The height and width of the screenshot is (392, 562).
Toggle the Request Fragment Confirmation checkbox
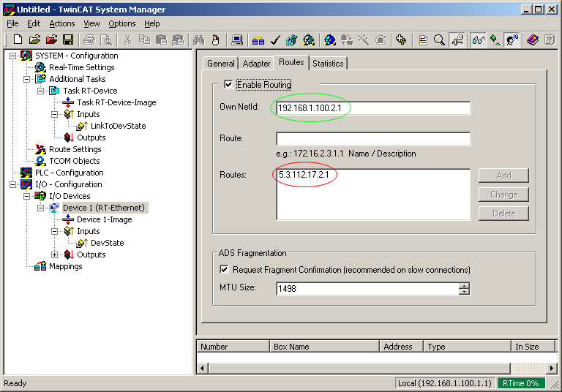pos(224,269)
